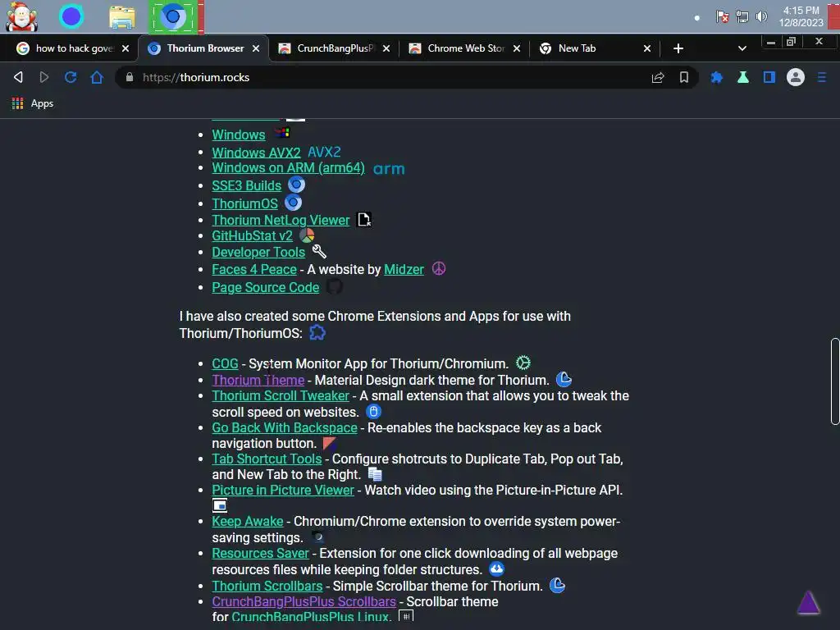Open the user profile avatar
Screen dimensions: 840x630
pyautogui.click(x=796, y=78)
